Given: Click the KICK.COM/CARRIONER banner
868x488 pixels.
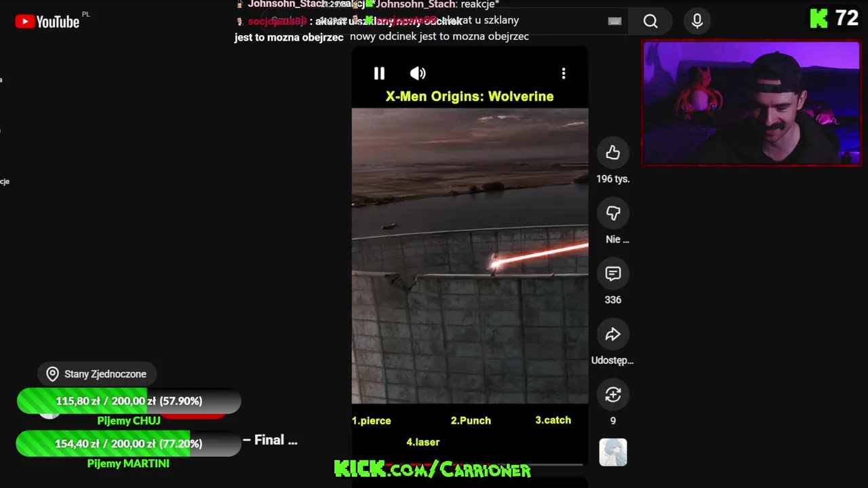Looking at the screenshot, I should 433,469.
